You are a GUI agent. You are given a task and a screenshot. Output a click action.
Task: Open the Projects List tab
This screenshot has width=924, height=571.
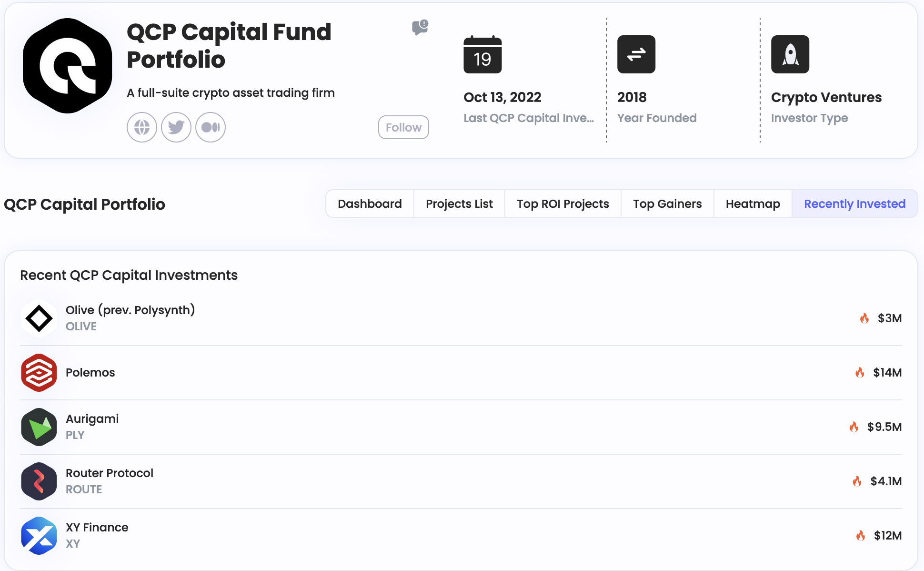459,204
